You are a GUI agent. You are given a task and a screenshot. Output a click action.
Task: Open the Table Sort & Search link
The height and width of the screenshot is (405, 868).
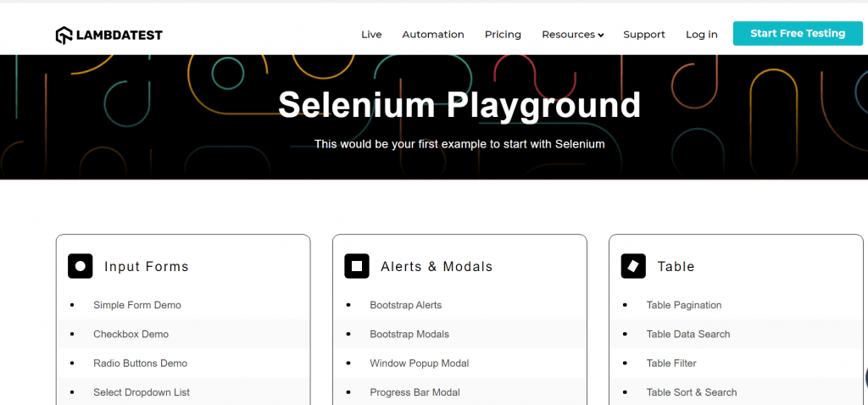coord(692,392)
